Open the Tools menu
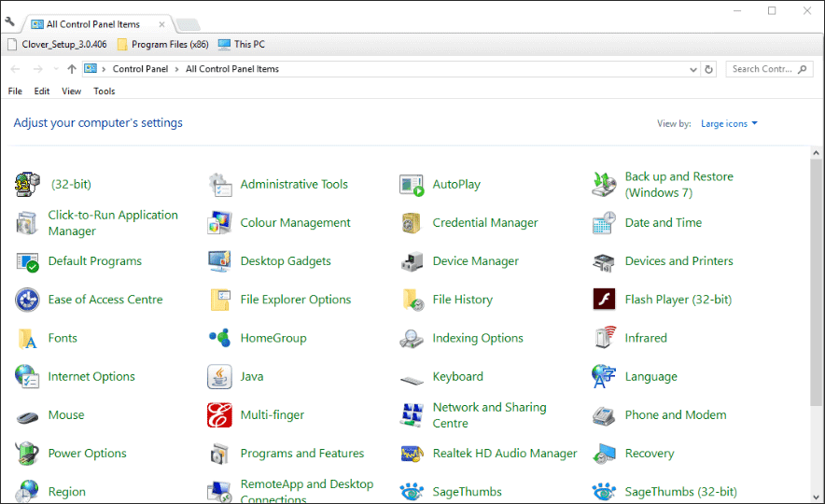This screenshot has height=504, width=825. pyautogui.click(x=105, y=91)
